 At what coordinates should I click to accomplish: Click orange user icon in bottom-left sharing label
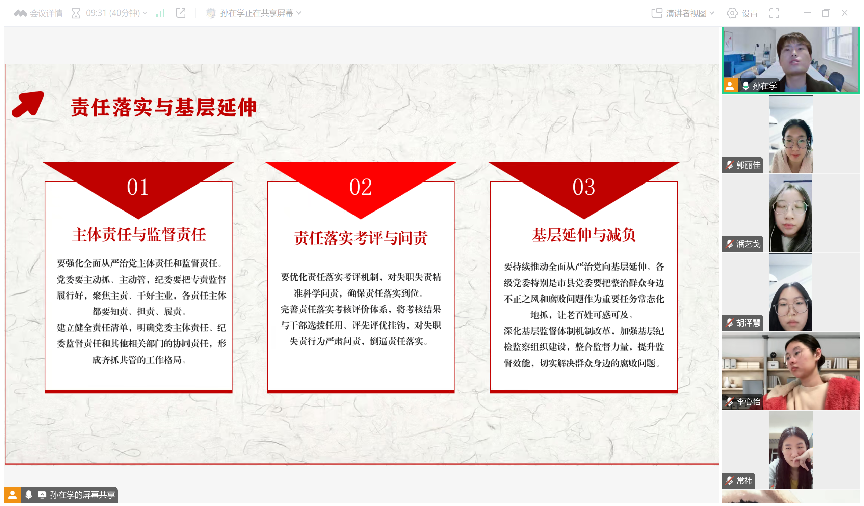[x=13, y=495]
